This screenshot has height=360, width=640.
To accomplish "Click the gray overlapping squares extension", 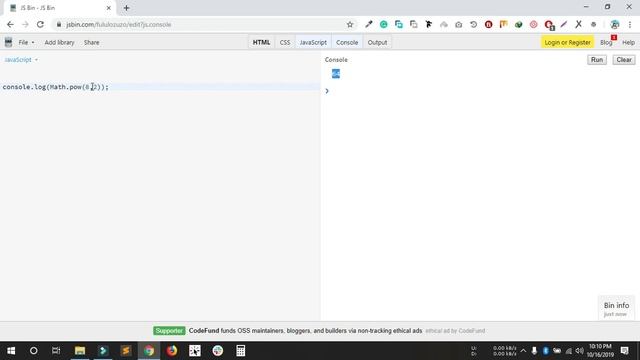I will (x=413, y=24).
